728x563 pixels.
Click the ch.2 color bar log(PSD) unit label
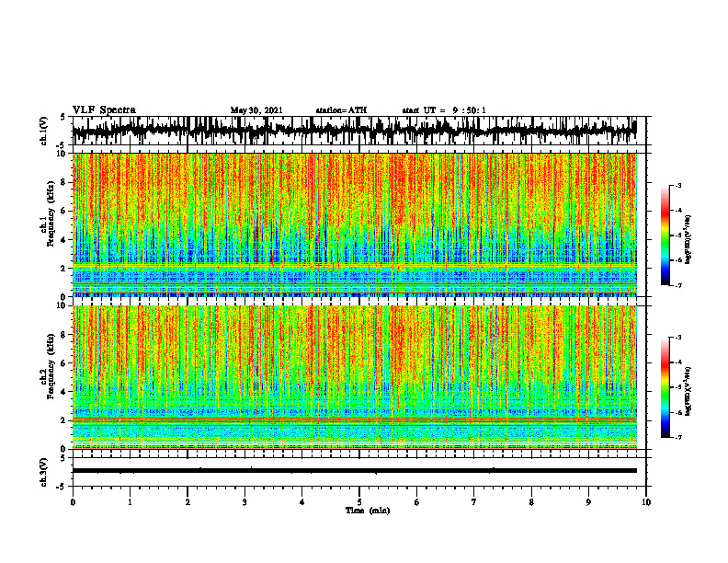pos(688,391)
